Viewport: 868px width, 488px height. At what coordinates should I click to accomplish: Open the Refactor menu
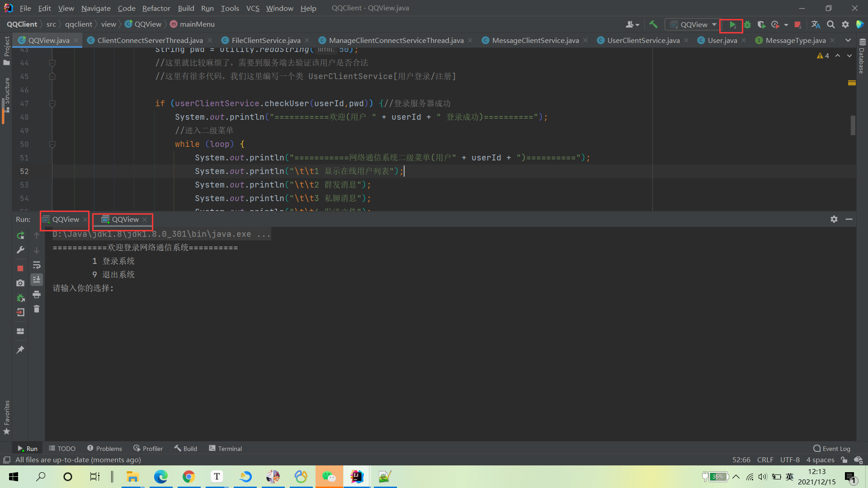(x=156, y=8)
